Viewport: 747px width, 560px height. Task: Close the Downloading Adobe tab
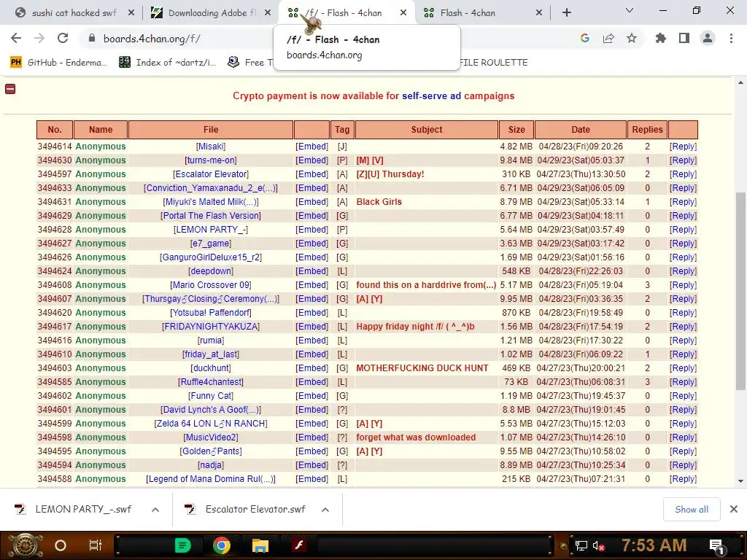[268, 13]
